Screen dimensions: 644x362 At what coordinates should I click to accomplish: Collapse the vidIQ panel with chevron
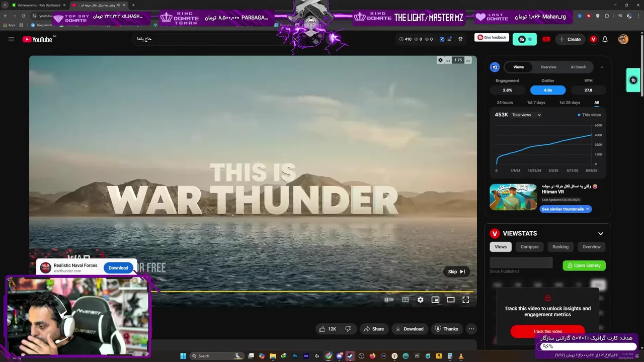tap(601, 67)
